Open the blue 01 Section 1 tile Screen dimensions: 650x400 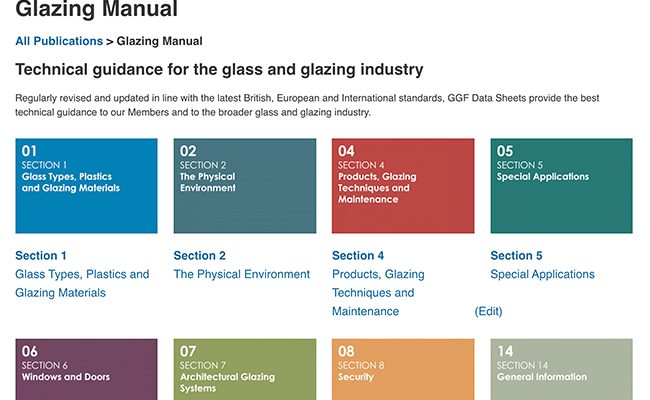point(86,186)
